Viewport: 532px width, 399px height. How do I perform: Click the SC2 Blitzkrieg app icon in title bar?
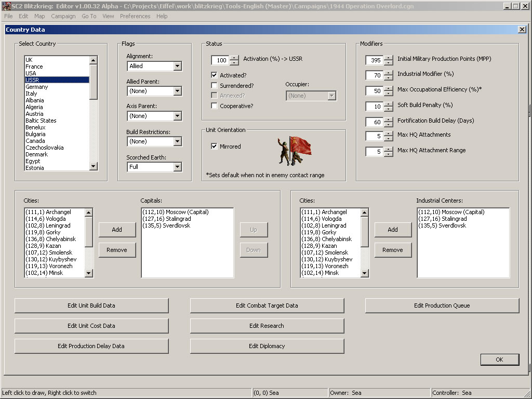pos(6,6)
